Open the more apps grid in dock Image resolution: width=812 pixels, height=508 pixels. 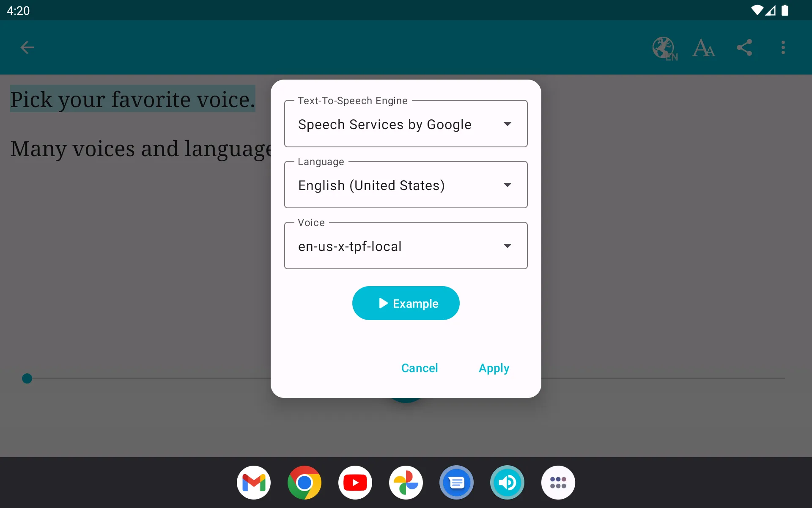click(x=558, y=483)
